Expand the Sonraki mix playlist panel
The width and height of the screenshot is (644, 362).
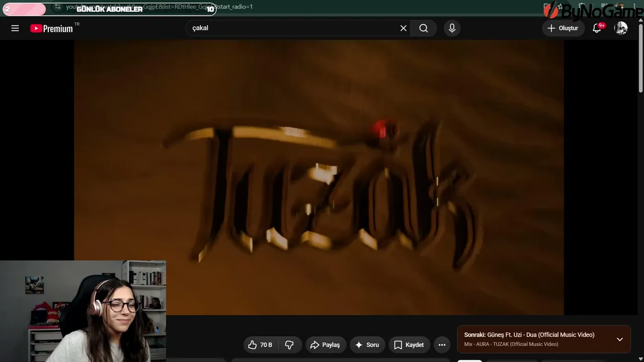tap(620, 339)
